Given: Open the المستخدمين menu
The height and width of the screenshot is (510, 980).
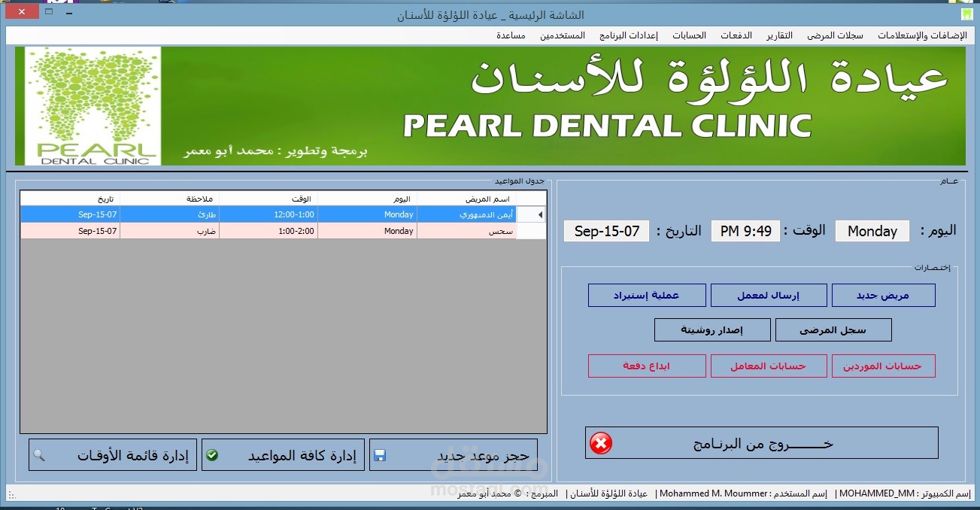Looking at the screenshot, I should click(562, 35).
